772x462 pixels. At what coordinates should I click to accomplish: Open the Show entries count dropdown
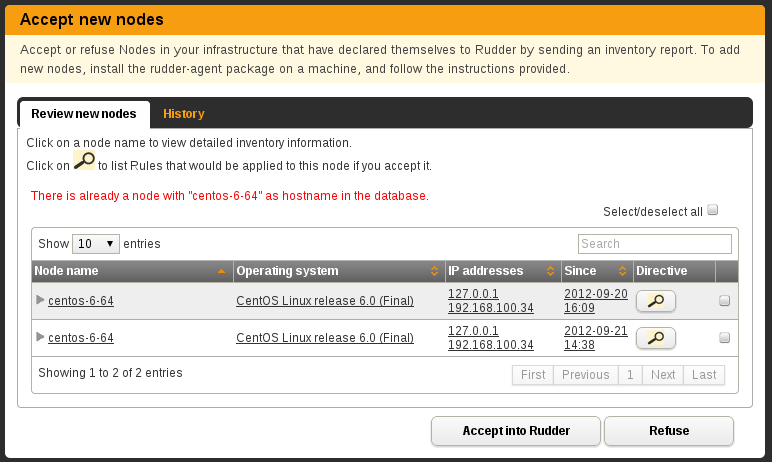(96, 244)
